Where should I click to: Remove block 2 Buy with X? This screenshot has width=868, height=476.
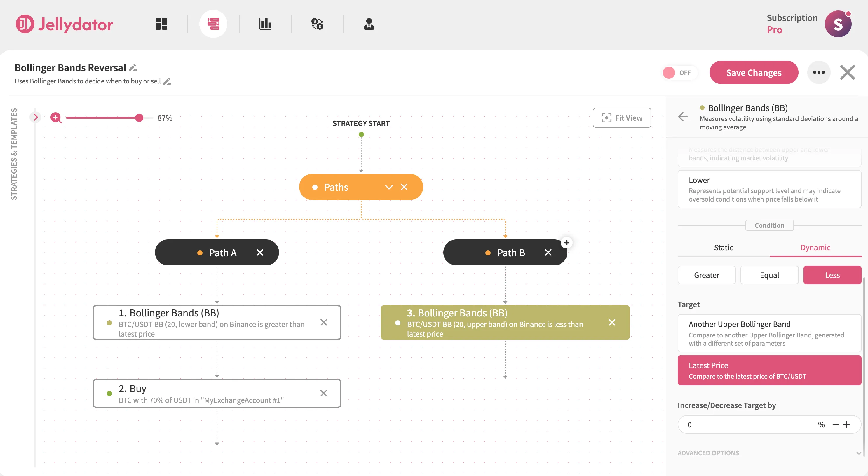pos(323,393)
